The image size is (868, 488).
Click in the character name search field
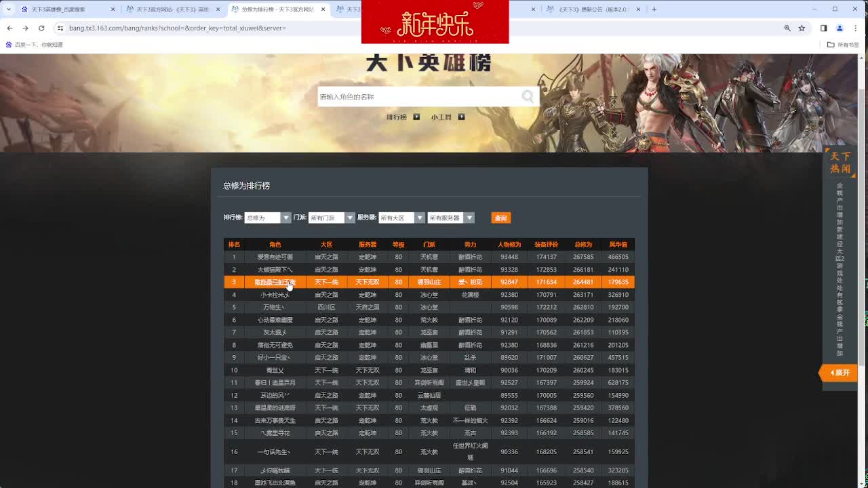pyautogui.click(x=419, y=97)
